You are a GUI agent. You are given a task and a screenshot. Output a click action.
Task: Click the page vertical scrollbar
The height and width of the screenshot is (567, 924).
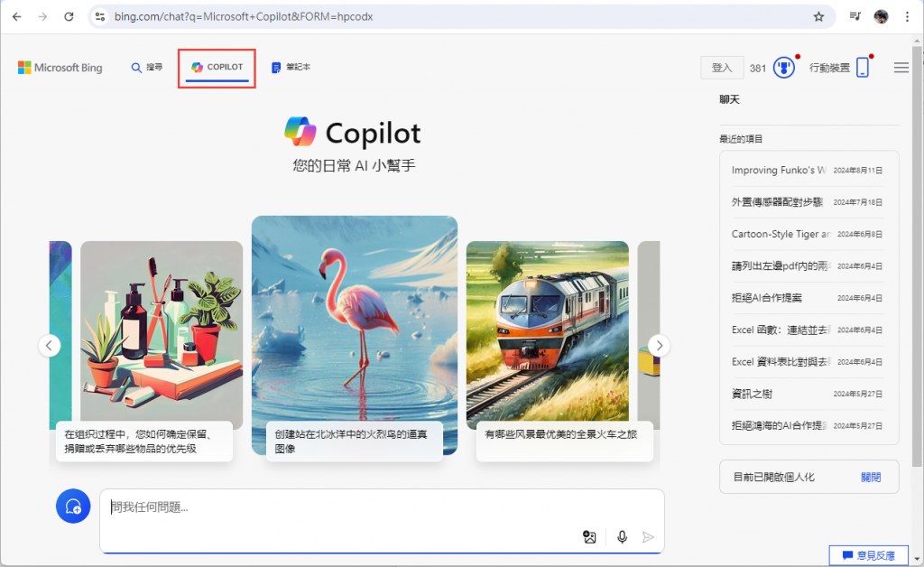click(x=917, y=256)
